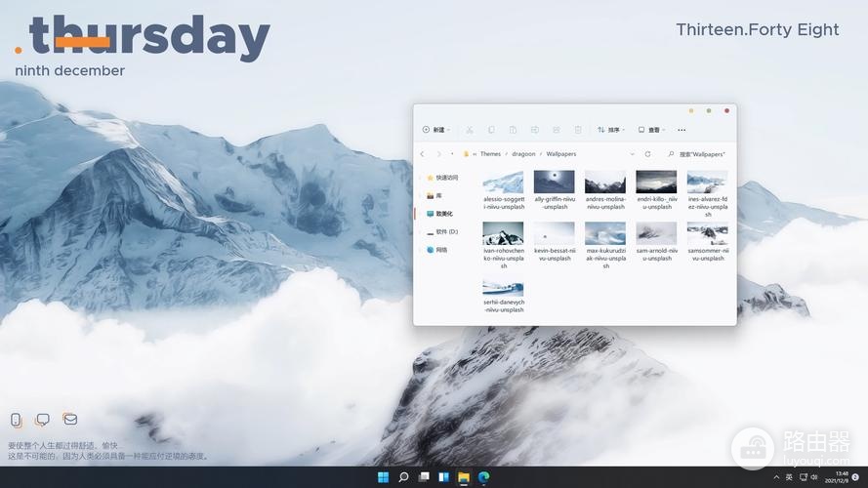
Task: Open taskbar Search
Action: [x=403, y=477]
